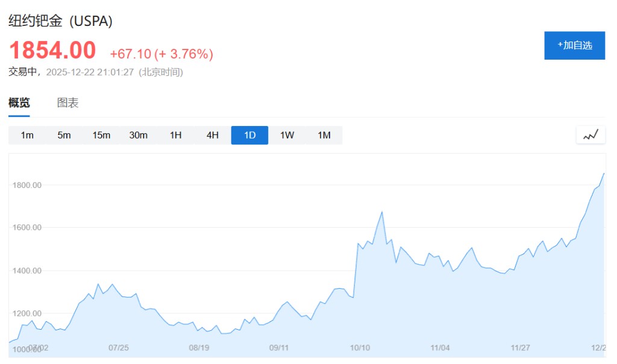Switch to the 概览 tab
This screenshot has height=364, width=617.
click(x=19, y=103)
